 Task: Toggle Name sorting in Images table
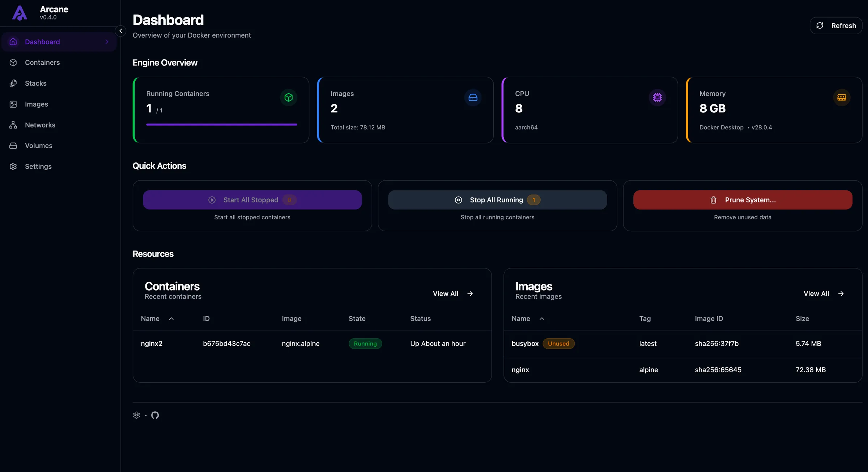point(542,319)
